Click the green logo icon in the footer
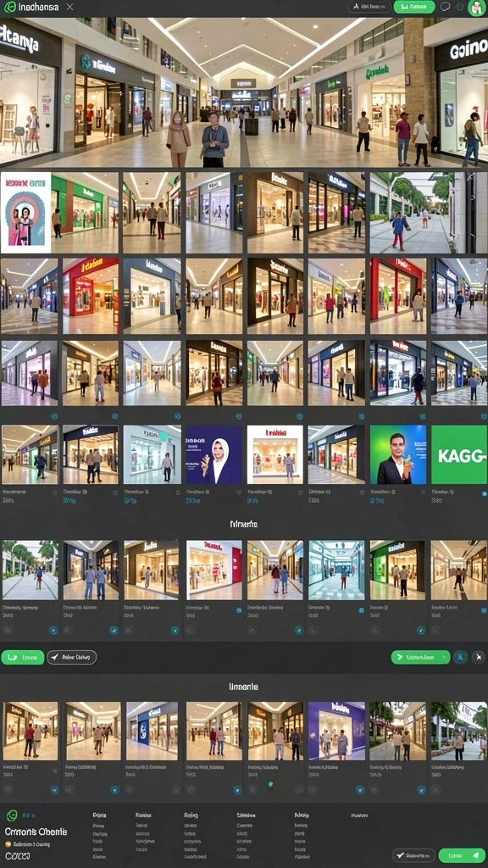This screenshot has width=488, height=868. click(12, 815)
